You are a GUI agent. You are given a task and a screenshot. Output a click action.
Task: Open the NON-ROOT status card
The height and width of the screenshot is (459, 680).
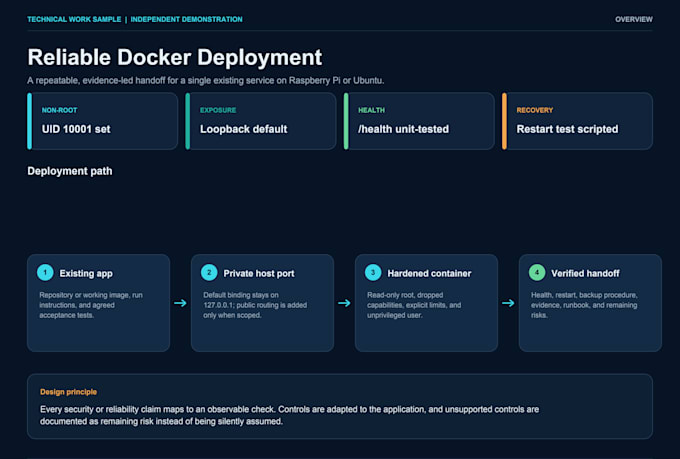[x=103, y=121]
